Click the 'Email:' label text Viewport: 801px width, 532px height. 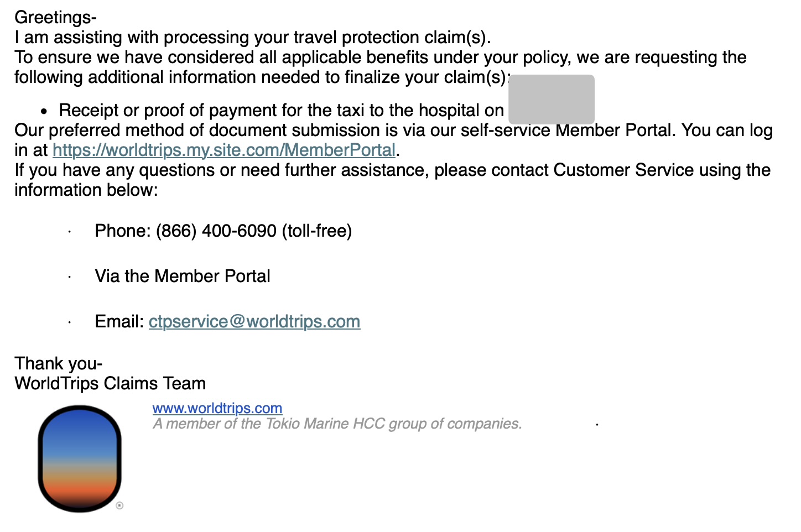(119, 321)
